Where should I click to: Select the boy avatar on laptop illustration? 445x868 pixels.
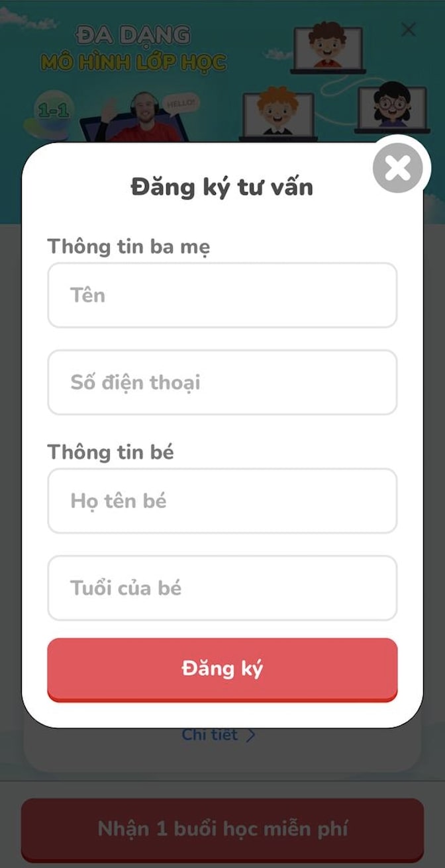(329, 46)
